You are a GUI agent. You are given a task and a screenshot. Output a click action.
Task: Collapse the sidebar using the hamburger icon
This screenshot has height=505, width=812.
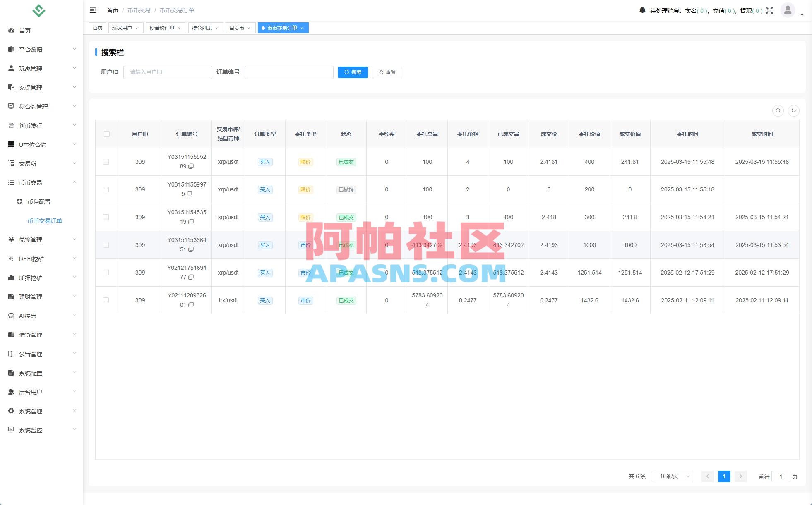pos(93,10)
